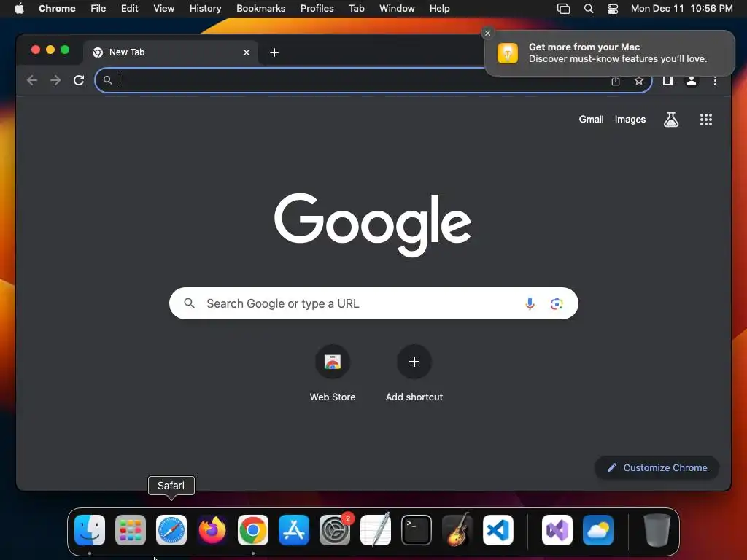
Task: Open the Help menu
Action: (x=439, y=9)
